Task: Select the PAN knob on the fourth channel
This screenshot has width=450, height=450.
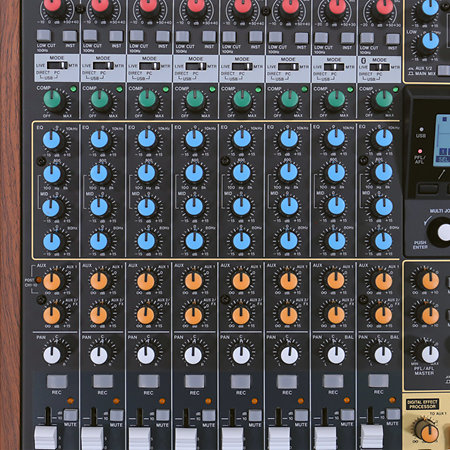Action: (194, 355)
